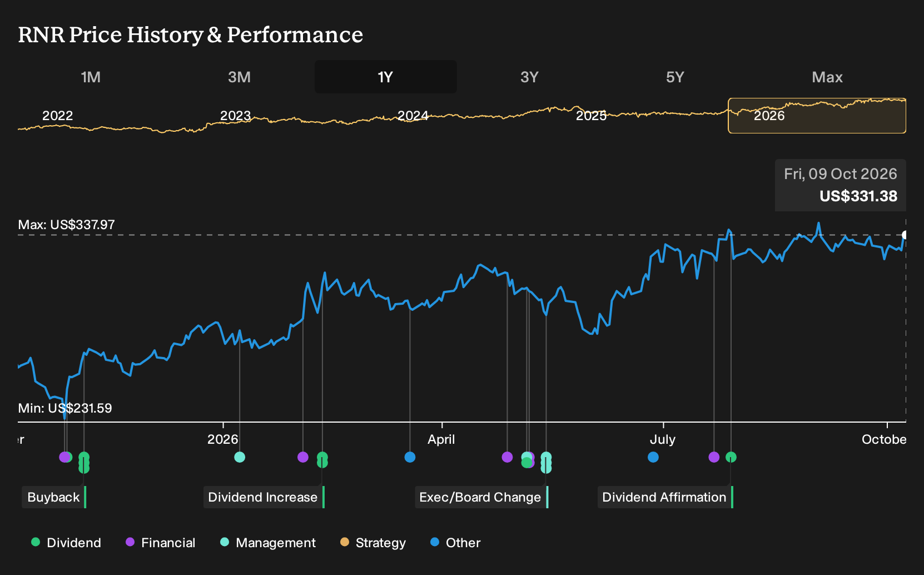Click the white latest-price point on chart line
This screenshot has width=924, height=575.
point(905,235)
